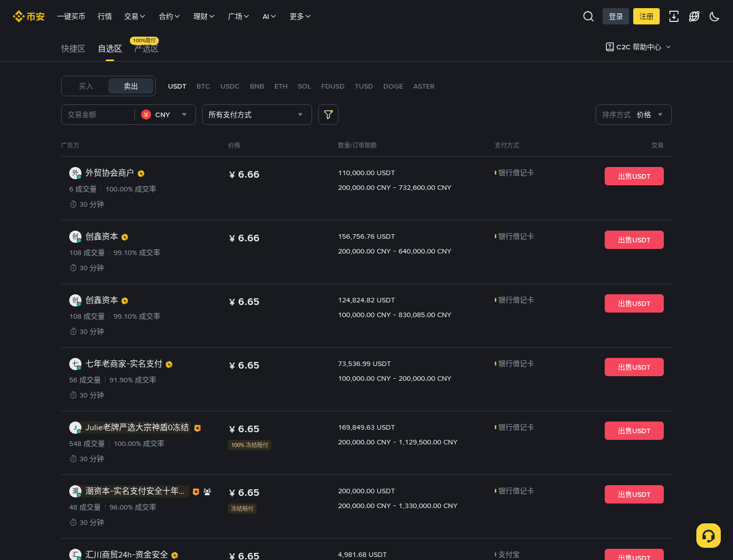Click the avatar of 潮资本 merchant

coord(75,491)
